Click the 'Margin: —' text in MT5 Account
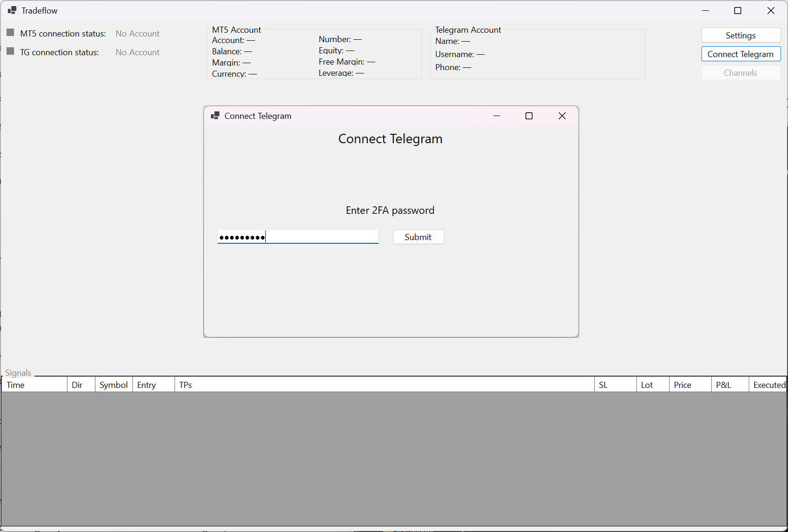 click(231, 63)
